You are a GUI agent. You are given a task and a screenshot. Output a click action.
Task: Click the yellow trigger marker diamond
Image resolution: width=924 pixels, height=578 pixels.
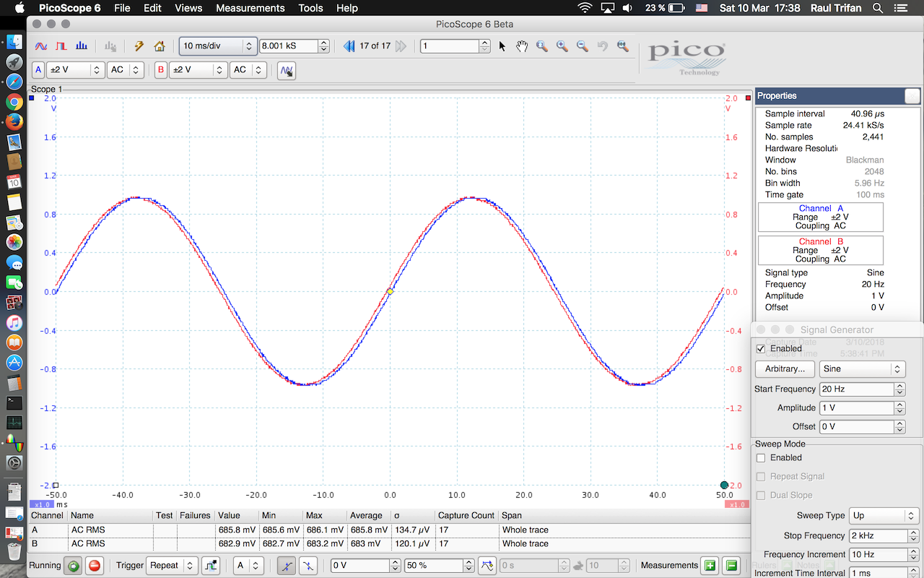[x=390, y=291]
